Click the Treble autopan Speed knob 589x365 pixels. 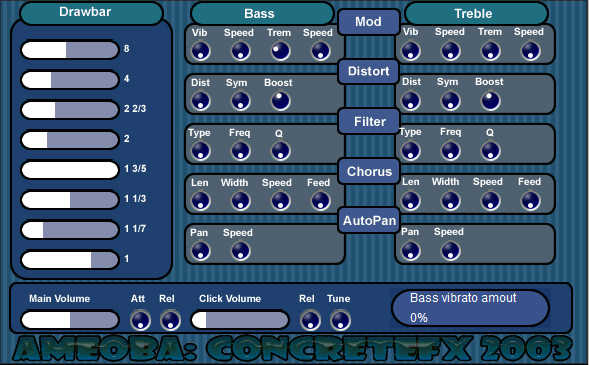(x=450, y=250)
